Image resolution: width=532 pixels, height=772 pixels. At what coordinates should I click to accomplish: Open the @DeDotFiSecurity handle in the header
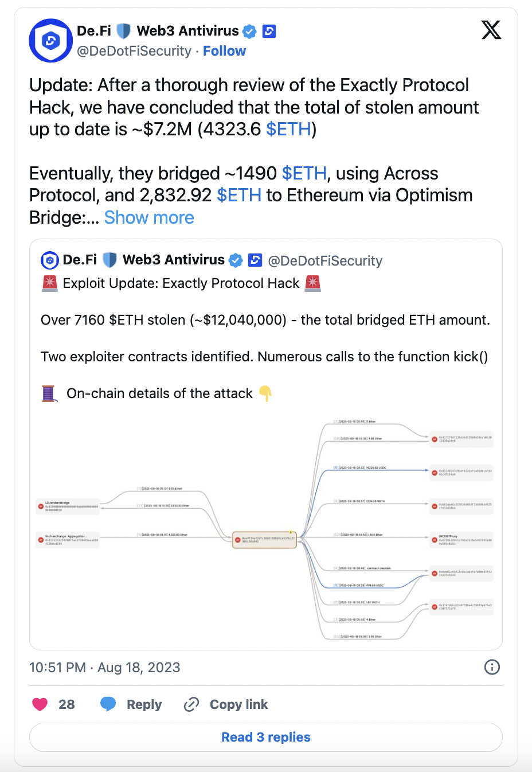(134, 51)
